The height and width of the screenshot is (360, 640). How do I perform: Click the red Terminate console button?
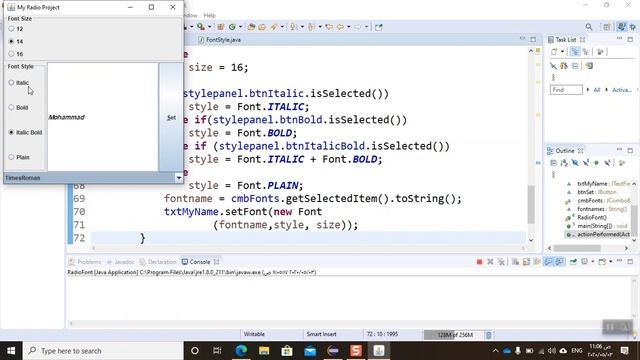click(479, 262)
